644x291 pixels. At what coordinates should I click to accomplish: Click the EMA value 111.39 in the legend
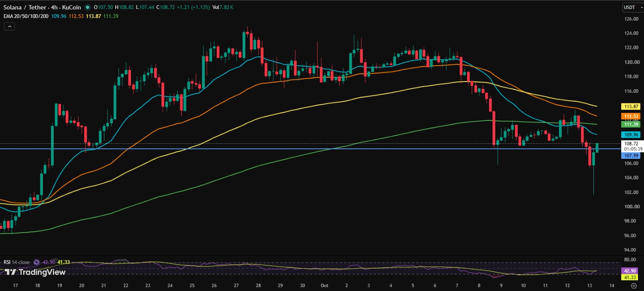click(x=111, y=16)
